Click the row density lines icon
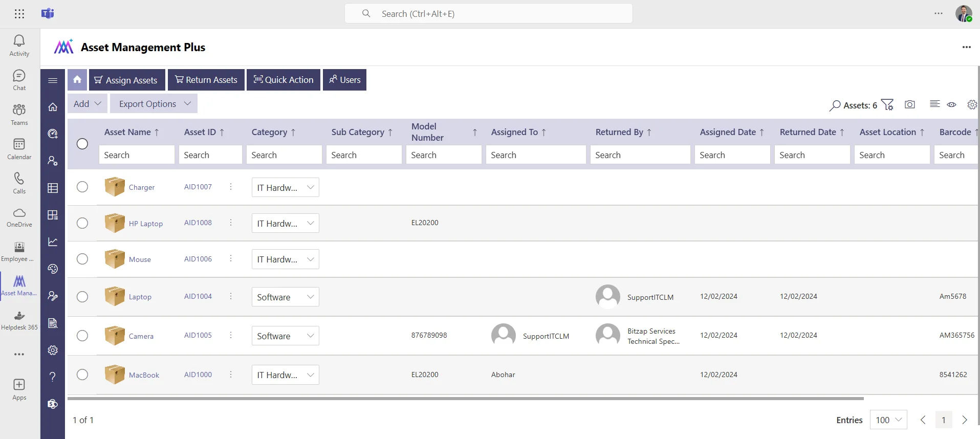This screenshot has height=439, width=980. [x=934, y=104]
